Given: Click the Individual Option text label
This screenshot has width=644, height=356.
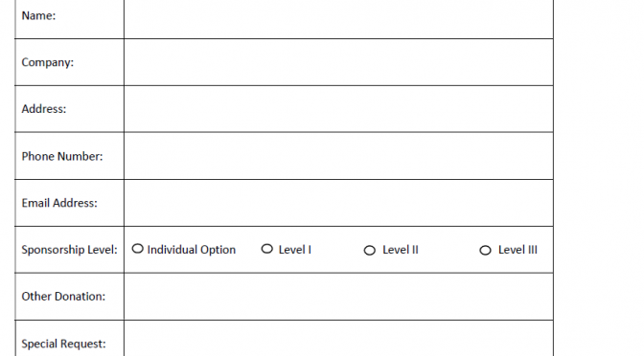Looking at the screenshot, I should 192,250.
